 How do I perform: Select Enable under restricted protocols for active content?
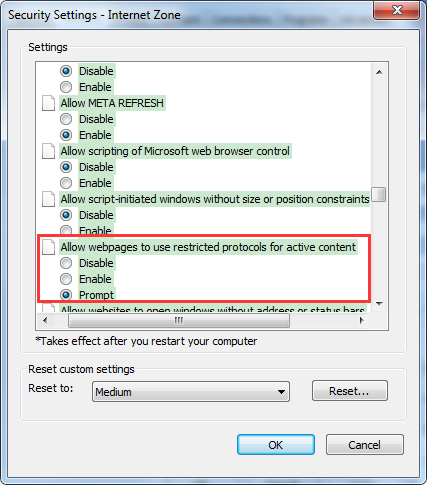coord(66,279)
